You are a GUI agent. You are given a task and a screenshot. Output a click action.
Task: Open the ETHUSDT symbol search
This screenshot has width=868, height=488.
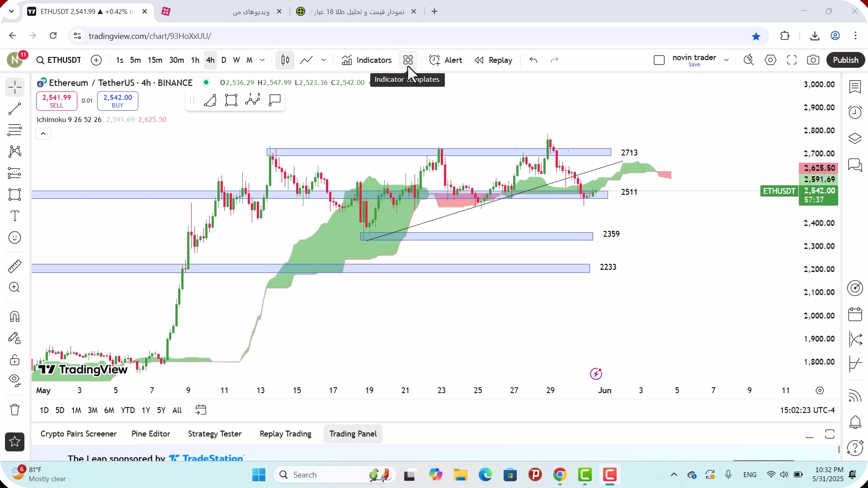click(59, 60)
